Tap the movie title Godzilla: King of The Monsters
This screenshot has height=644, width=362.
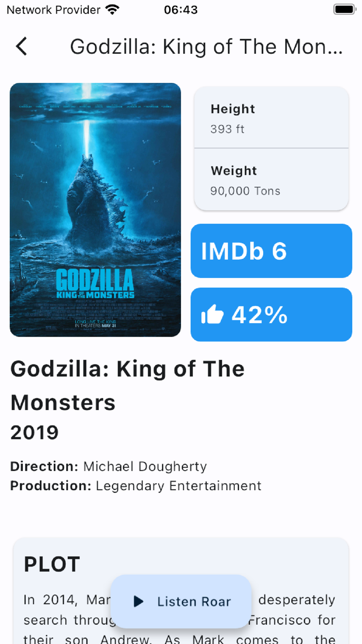click(127, 385)
